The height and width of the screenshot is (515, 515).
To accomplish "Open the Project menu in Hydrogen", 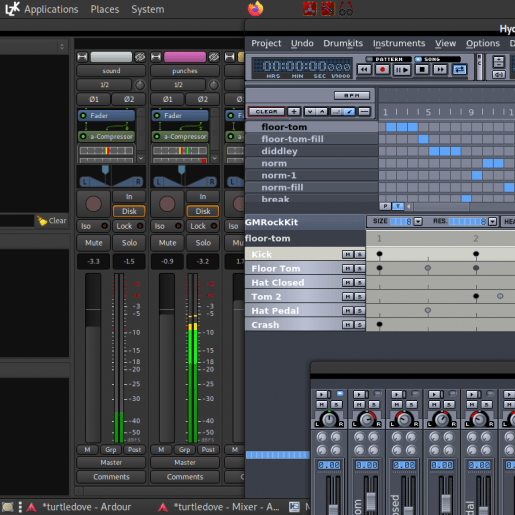I will pos(266,43).
